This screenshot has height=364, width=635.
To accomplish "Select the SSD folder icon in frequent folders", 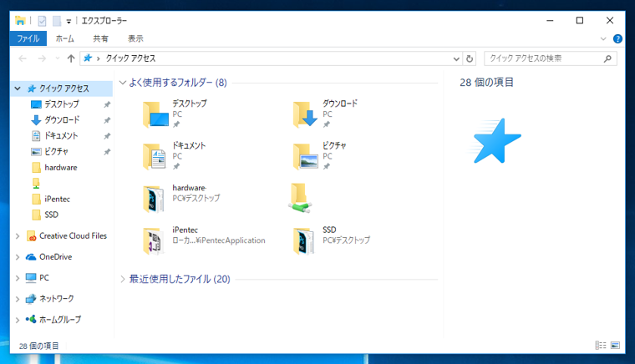I will [x=304, y=241].
